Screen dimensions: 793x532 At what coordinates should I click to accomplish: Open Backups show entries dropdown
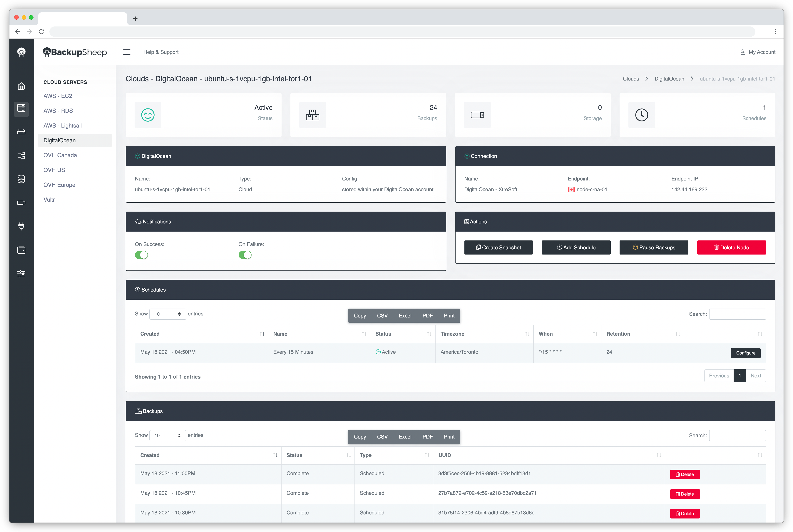click(x=168, y=435)
